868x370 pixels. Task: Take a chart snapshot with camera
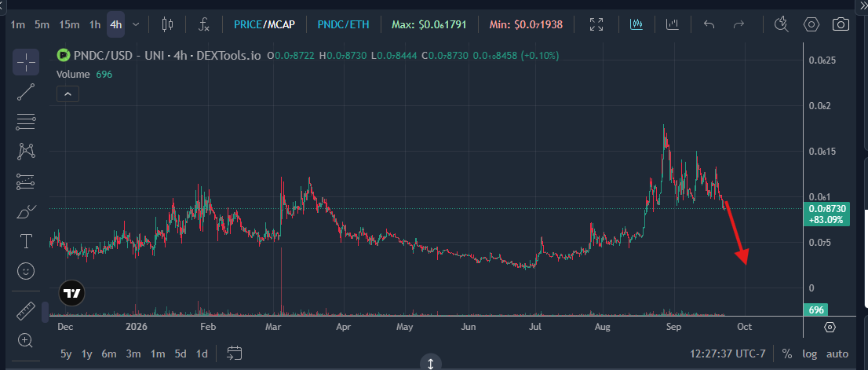click(841, 24)
